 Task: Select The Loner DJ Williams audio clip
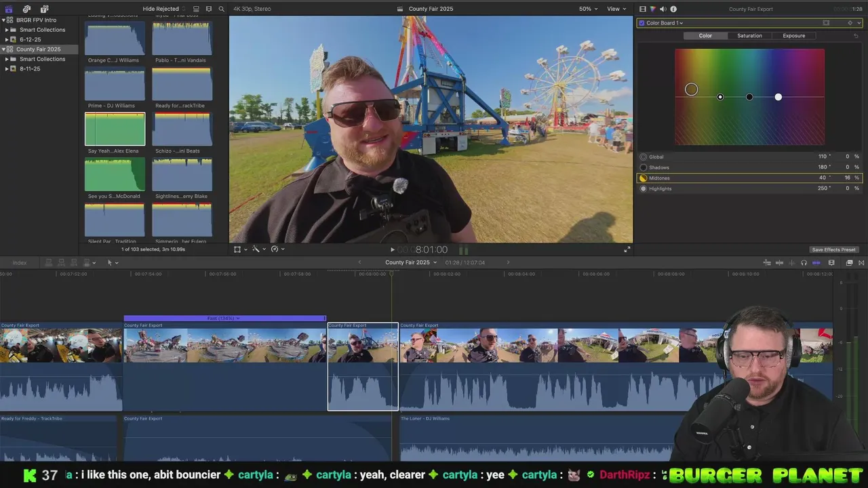(536, 438)
